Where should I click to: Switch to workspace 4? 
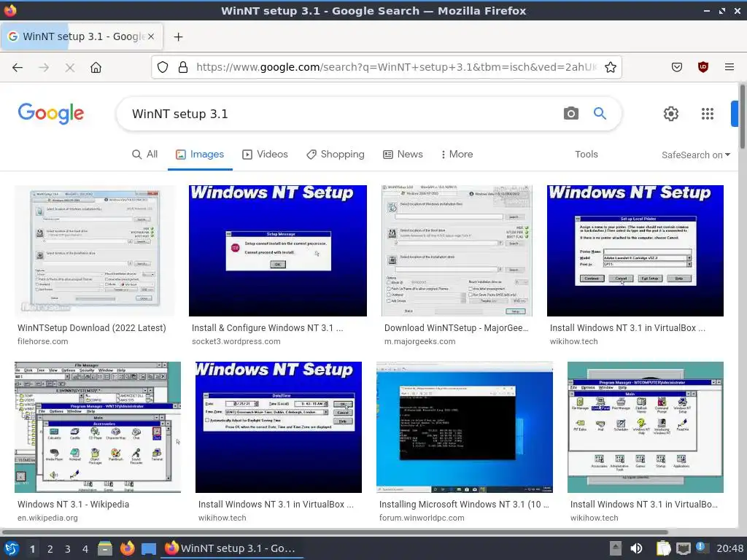click(x=85, y=549)
